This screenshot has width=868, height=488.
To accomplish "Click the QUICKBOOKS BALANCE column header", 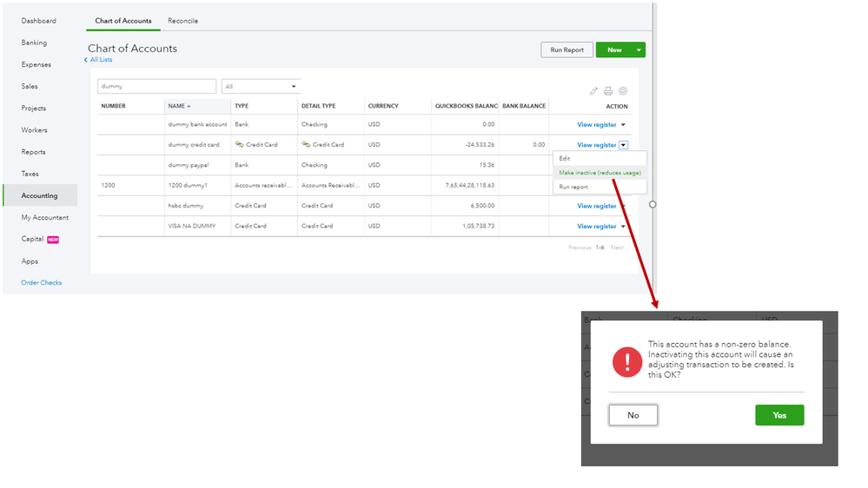I will 466,106.
